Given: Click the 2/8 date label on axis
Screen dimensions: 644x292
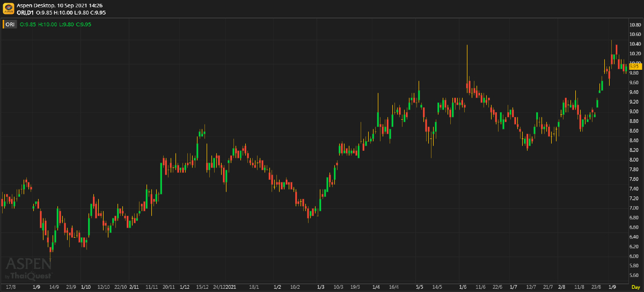Looking at the screenshot, I should coord(562,287).
